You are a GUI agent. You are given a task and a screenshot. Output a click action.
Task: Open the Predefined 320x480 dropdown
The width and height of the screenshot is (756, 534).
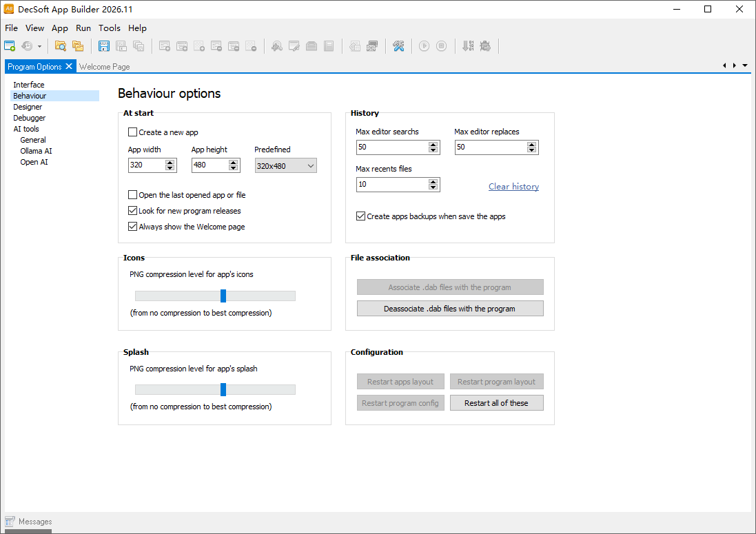point(285,166)
